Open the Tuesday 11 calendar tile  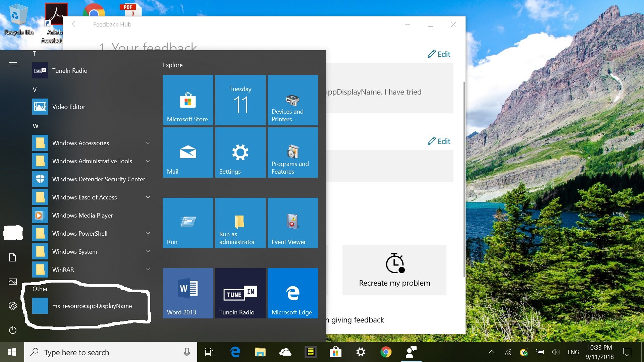(240, 100)
